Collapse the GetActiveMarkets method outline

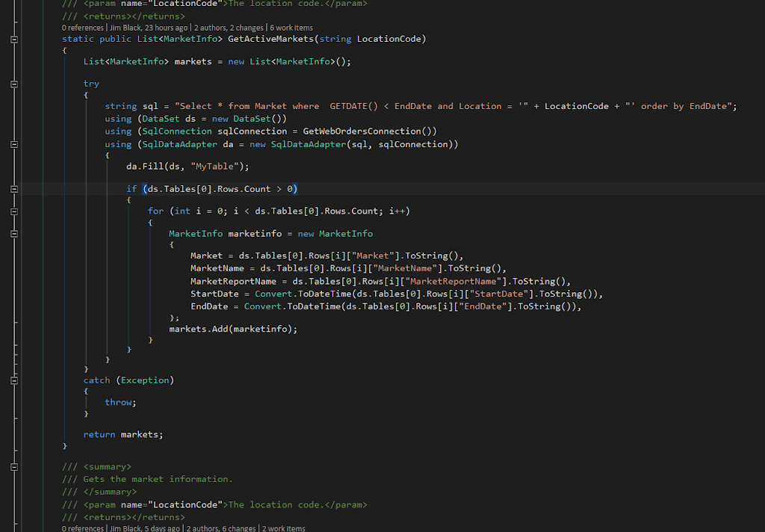[x=14, y=40]
